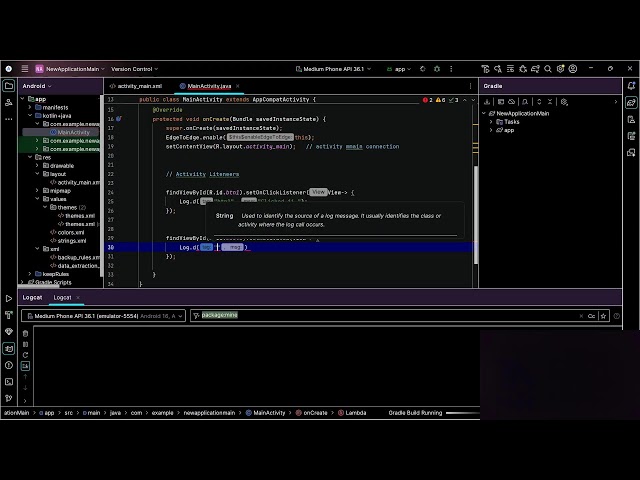Open the run toolbar kebab options menu
This screenshot has width=640, height=480.
coord(451,69)
